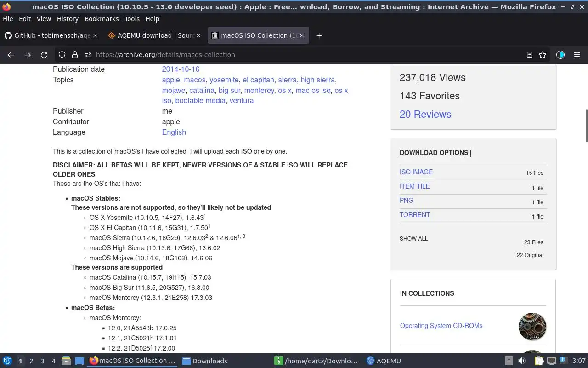Click the show desktop icon in taskbar
588x368 pixels.
pos(79,361)
